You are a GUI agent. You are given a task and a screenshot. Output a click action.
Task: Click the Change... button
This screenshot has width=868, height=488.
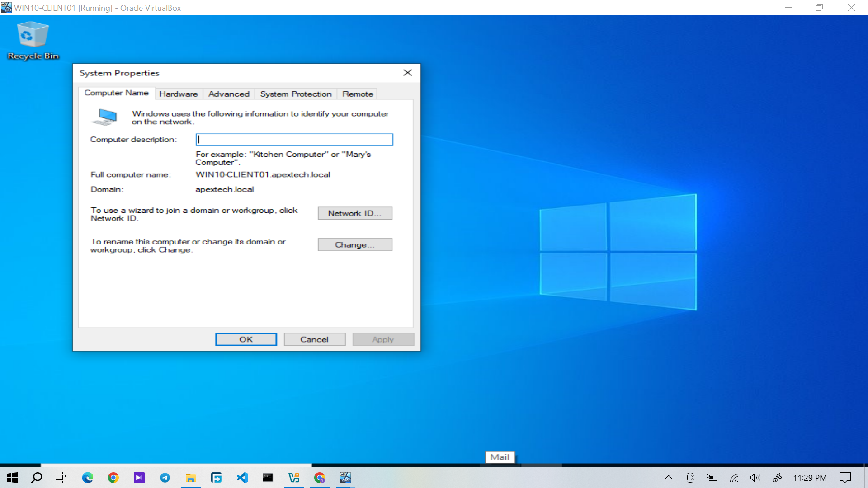[355, 244]
